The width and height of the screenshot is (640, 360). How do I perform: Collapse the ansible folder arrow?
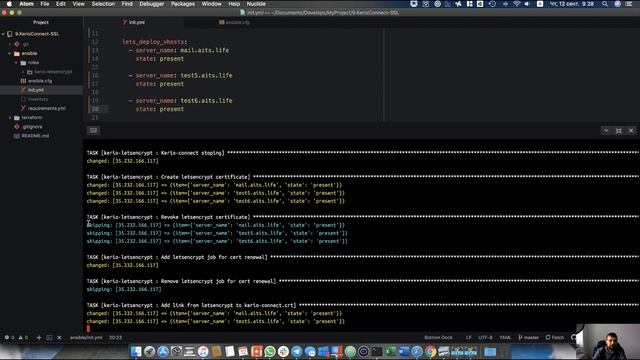pos(10,53)
